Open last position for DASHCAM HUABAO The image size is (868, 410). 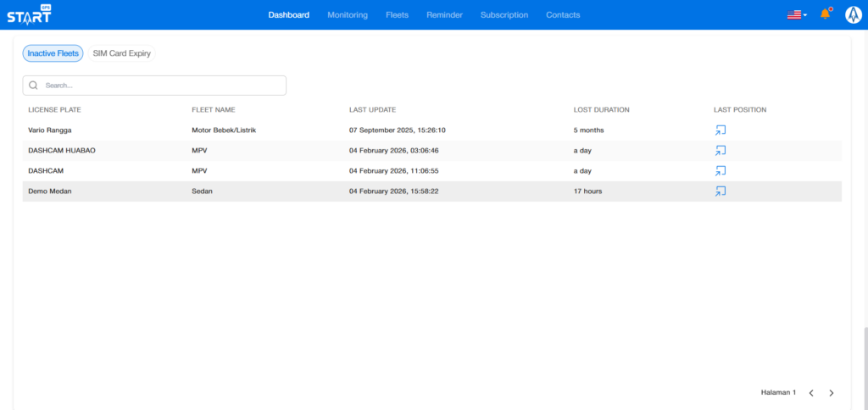click(x=720, y=151)
